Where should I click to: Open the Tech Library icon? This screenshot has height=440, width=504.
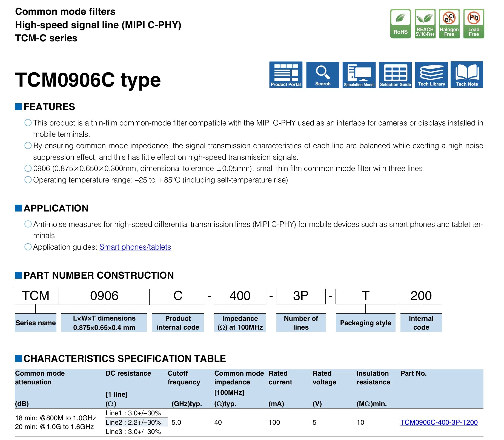pyautogui.click(x=431, y=75)
